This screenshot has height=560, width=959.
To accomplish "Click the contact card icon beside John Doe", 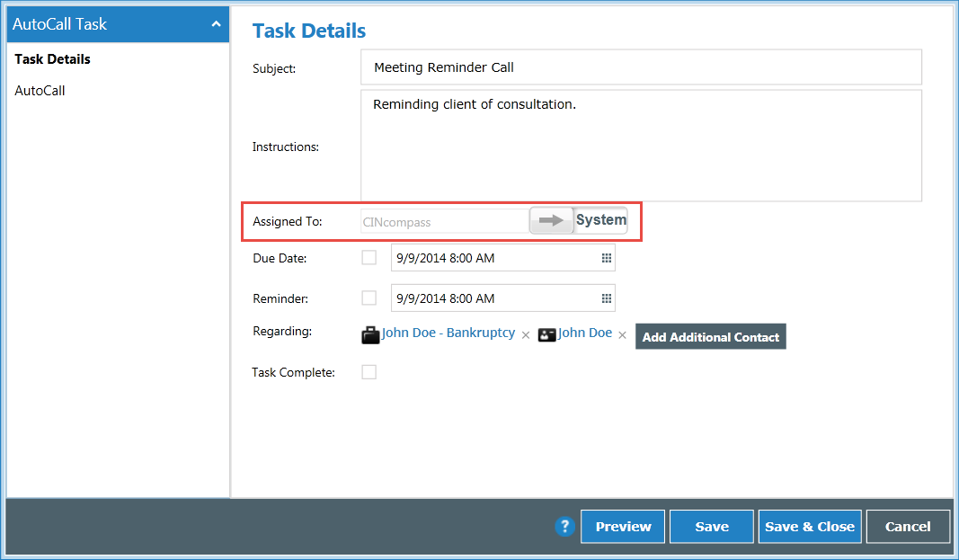I will tap(547, 334).
